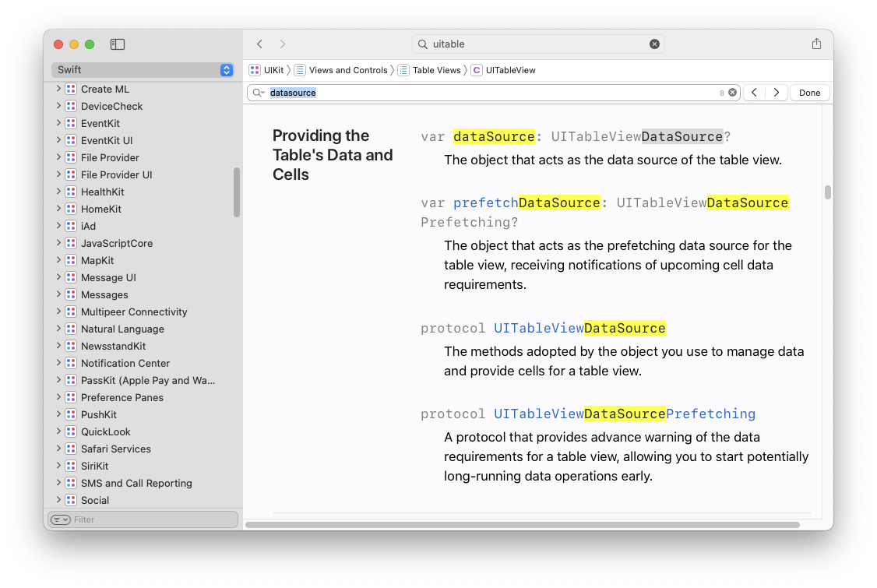
Task: Open the Swift language popup
Action: click(x=143, y=70)
